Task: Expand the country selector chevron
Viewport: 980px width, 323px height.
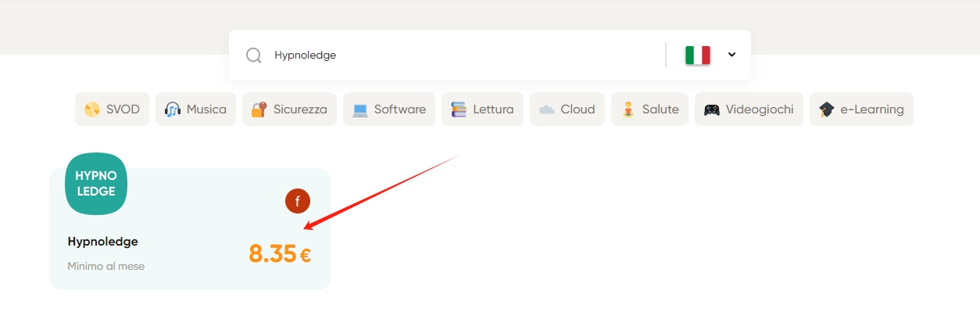Action: (x=732, y=55)
